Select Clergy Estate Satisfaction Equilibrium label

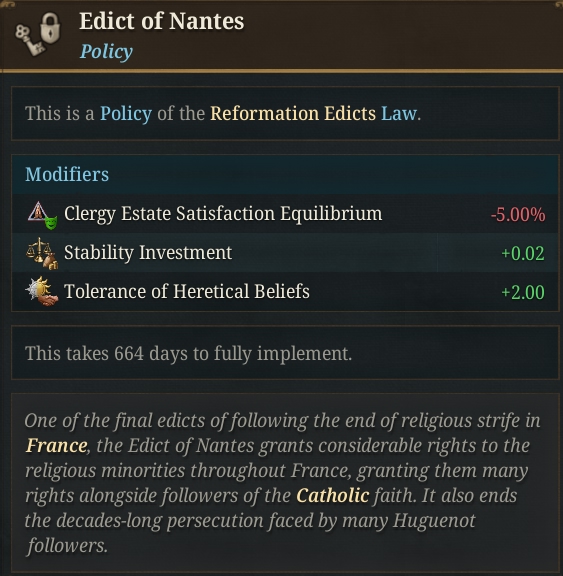coord(223,214)
